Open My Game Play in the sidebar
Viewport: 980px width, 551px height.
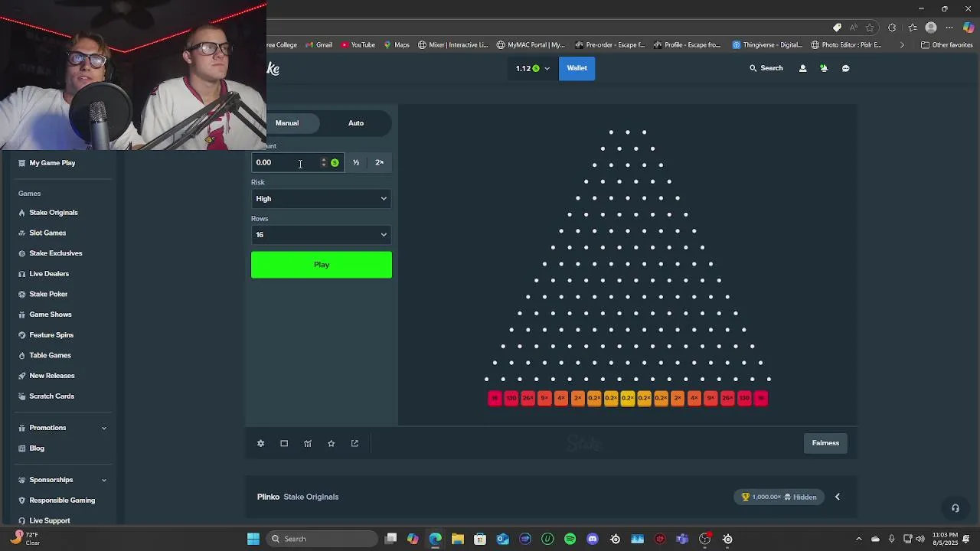[x=52, y=163]
